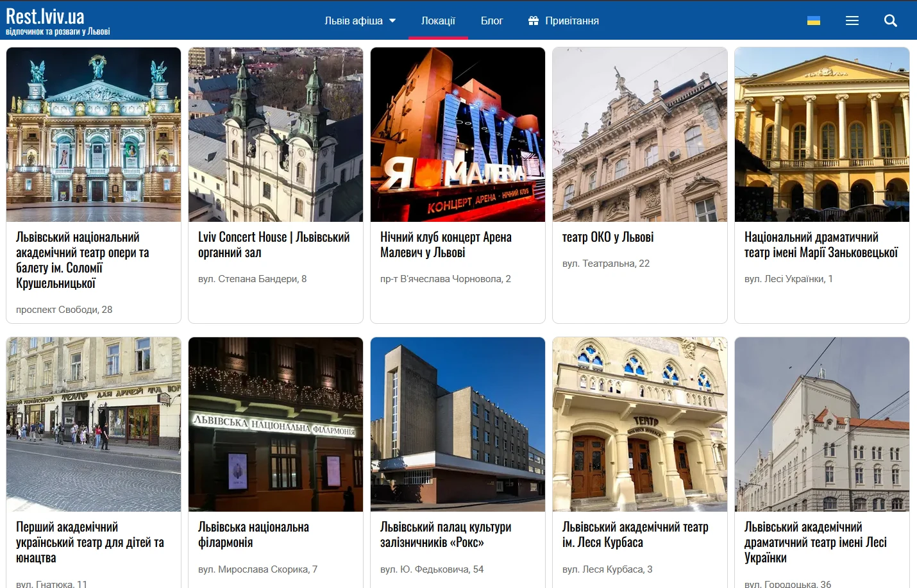Click the театр імені Марії Заньковецької link
The width and height of the screenshot is (917, 588).
click(x=820, y=244)
